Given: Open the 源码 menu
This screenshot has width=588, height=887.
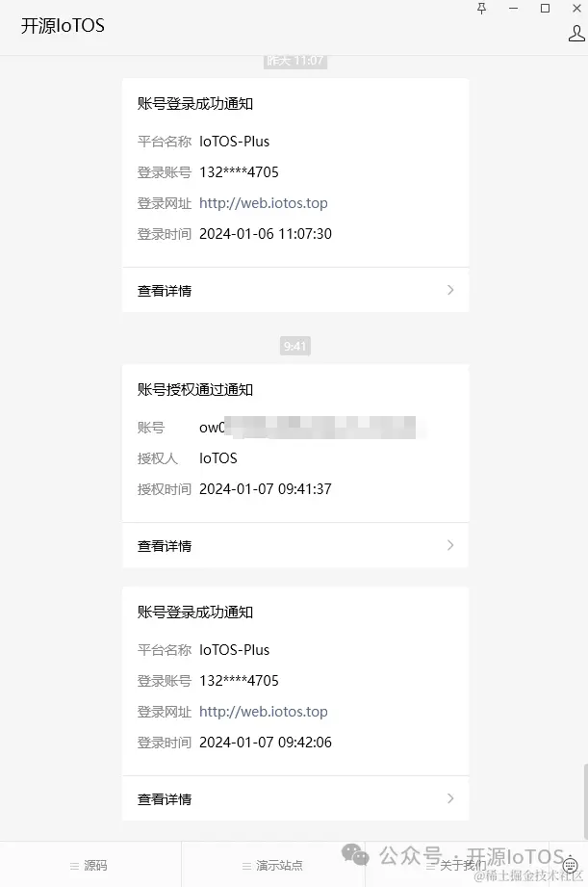Looking at the screenshot, I should pos(91,865).
